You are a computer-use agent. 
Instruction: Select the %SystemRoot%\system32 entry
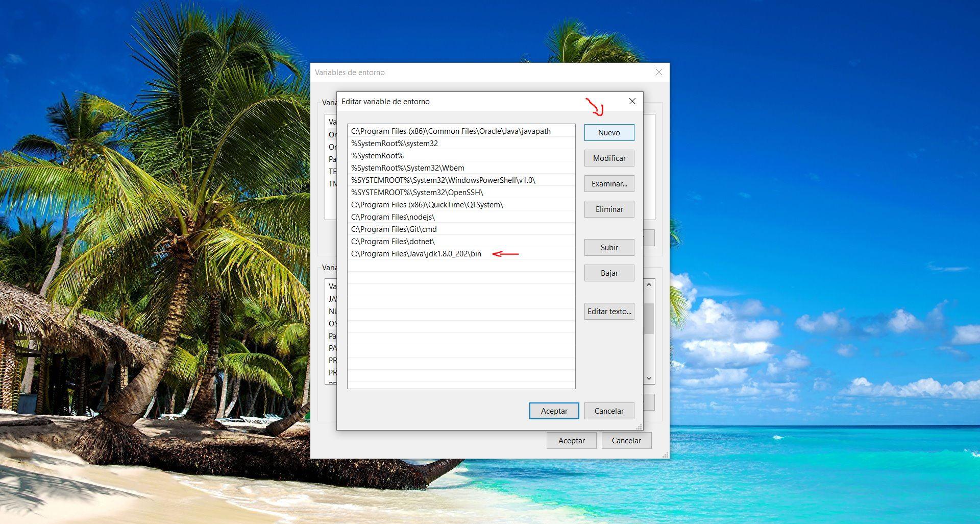click(461, 143)
